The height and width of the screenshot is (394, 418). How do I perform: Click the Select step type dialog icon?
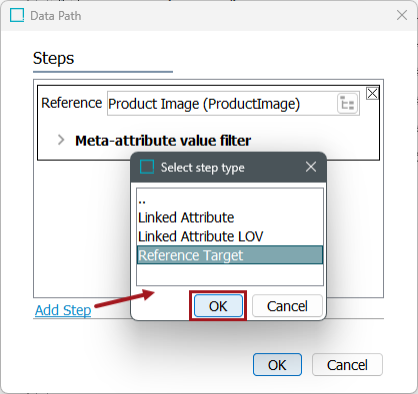click(x=147, y=167)
